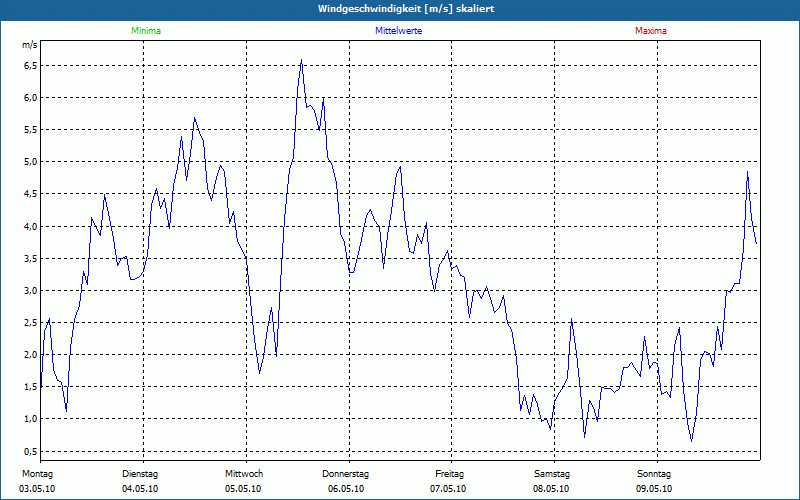Click the 1,0 y-axis value

coord(30,419)
